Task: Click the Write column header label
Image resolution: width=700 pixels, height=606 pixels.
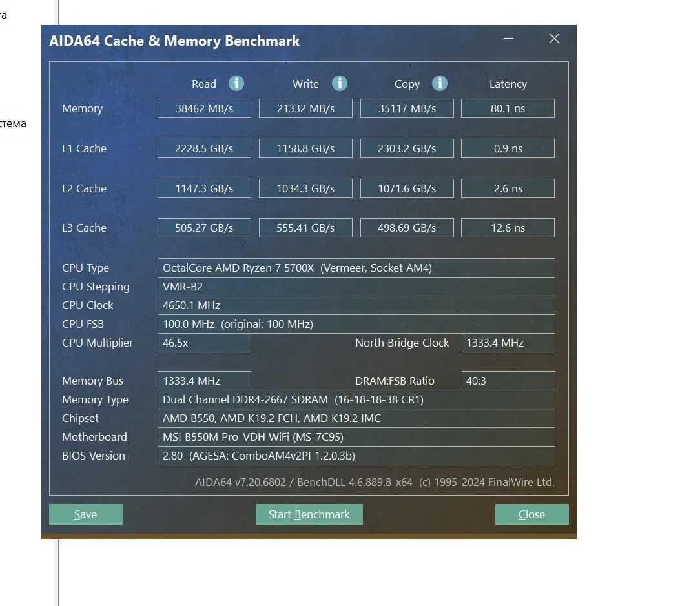Action: (306, 84)
